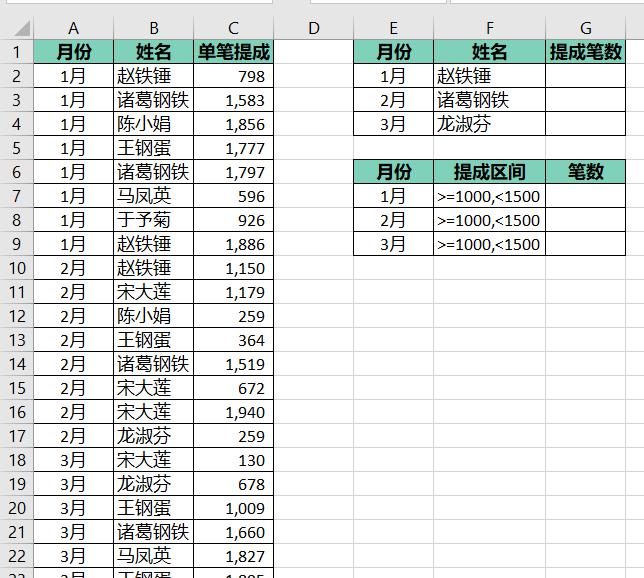Click 龙淑芬 in row 17

pos(144,436)
